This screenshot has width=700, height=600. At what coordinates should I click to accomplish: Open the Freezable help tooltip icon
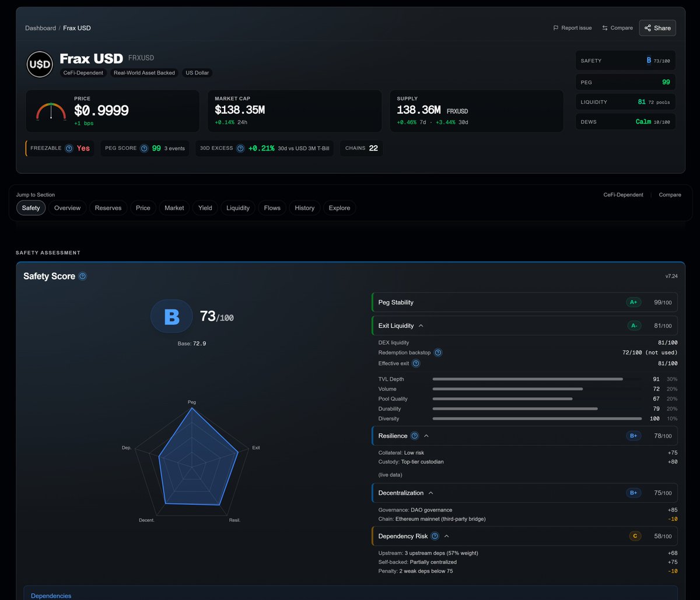point(69,148)
